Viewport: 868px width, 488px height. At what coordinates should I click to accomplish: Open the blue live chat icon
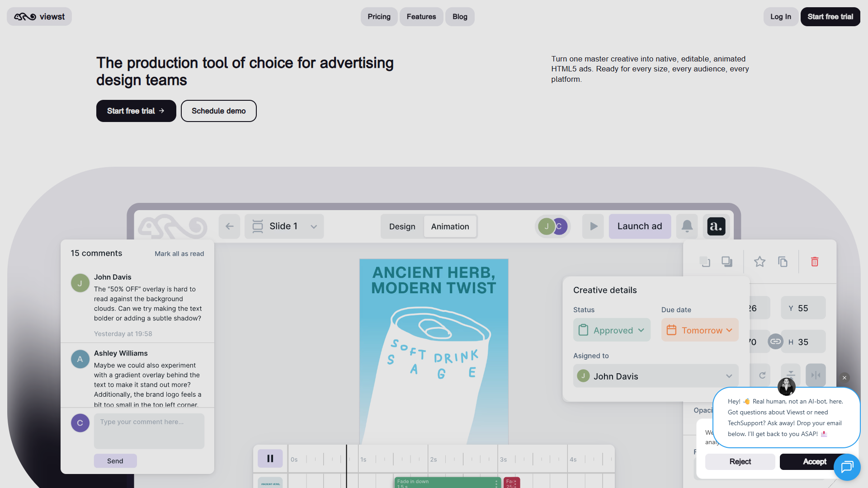(x=847, y=467)
